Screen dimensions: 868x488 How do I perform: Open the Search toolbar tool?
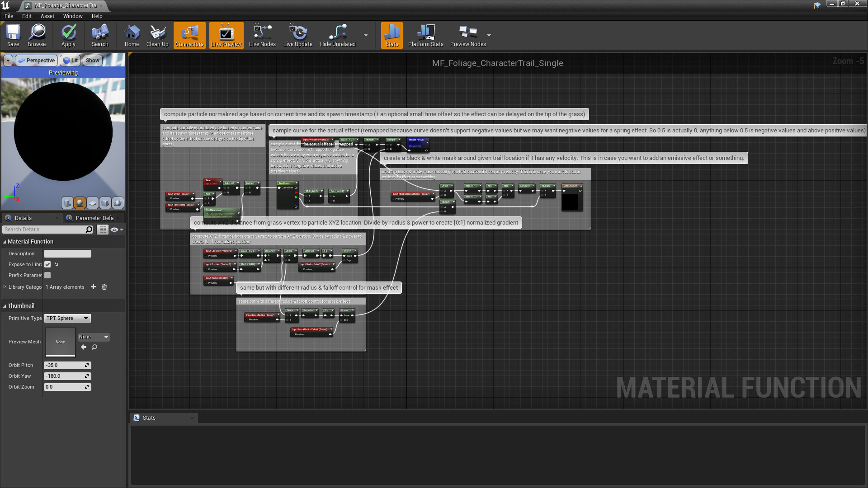coord(99,35)
